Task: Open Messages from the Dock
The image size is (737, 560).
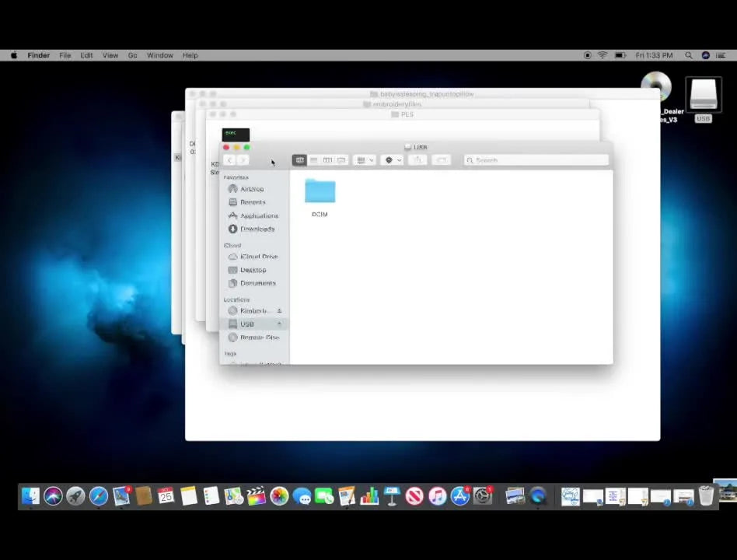Action: coord(302,496)
